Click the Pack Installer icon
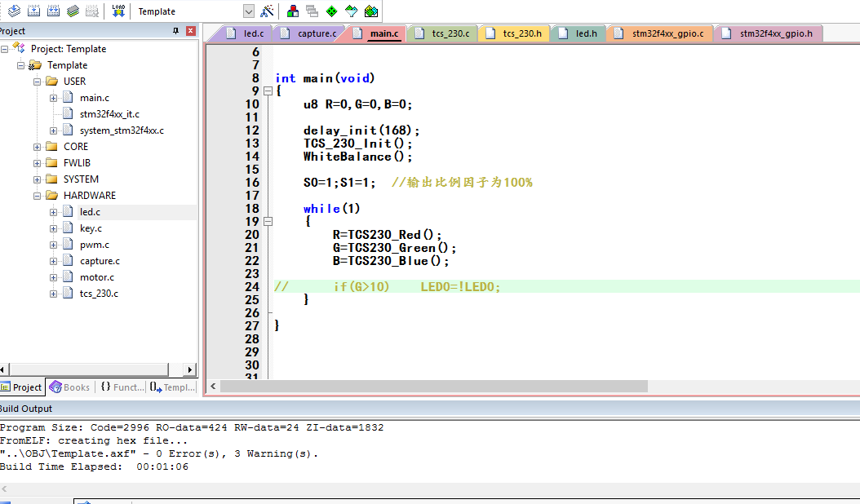 pos(371,11)
